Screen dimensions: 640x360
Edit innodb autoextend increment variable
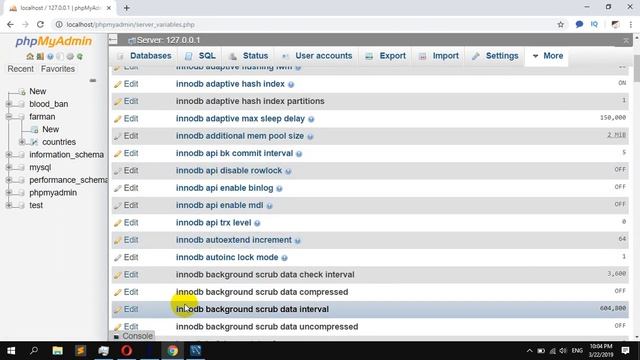[126, 240]
